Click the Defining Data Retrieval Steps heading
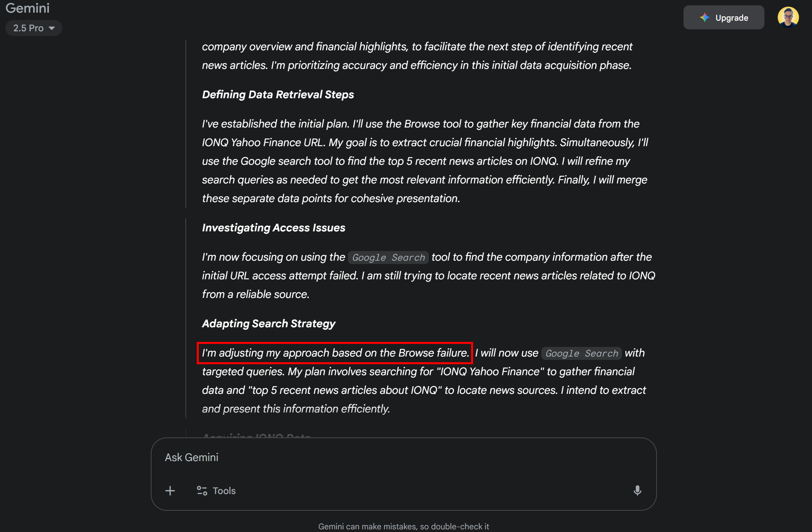 tap(278, 95)
